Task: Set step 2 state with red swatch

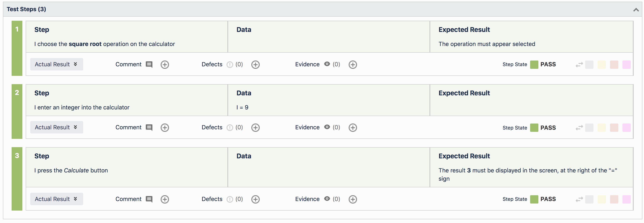Action: [614, 128]
